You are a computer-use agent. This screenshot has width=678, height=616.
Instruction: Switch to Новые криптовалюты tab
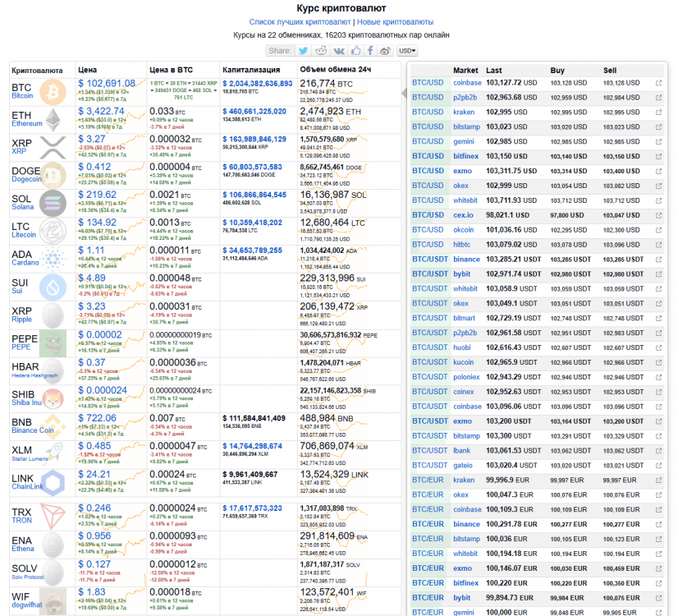pyautogui.click(x=396, y=21)
